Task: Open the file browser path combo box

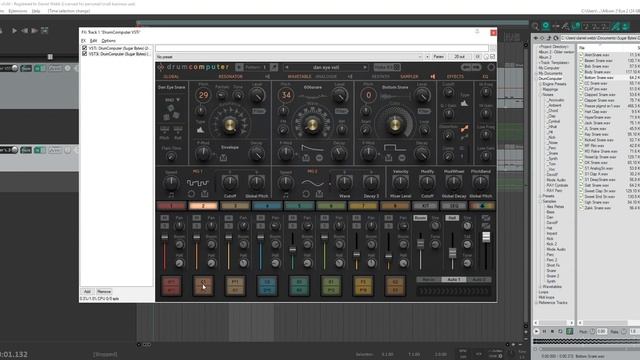Action: (599, 38)
